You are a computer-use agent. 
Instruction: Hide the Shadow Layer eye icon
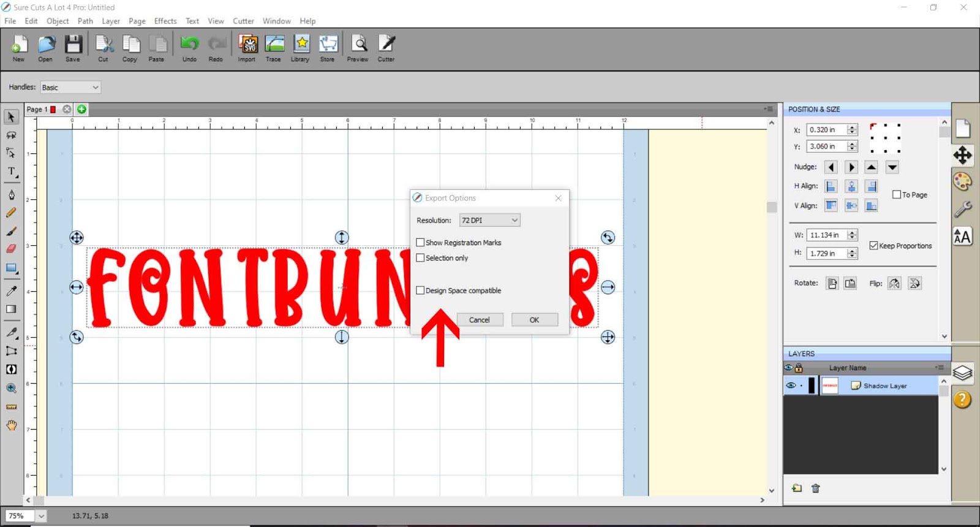point(791,385)
